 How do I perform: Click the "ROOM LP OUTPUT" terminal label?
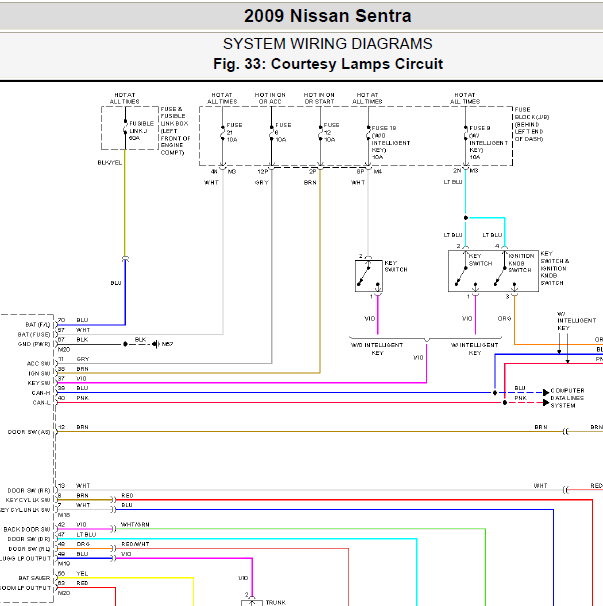click(x=25, y=588)
